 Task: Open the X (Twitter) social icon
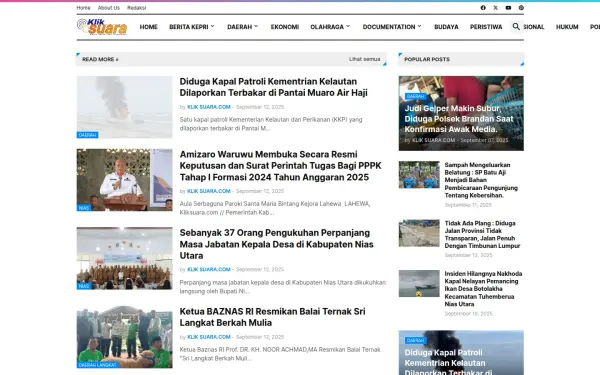(x=496, y=8)
